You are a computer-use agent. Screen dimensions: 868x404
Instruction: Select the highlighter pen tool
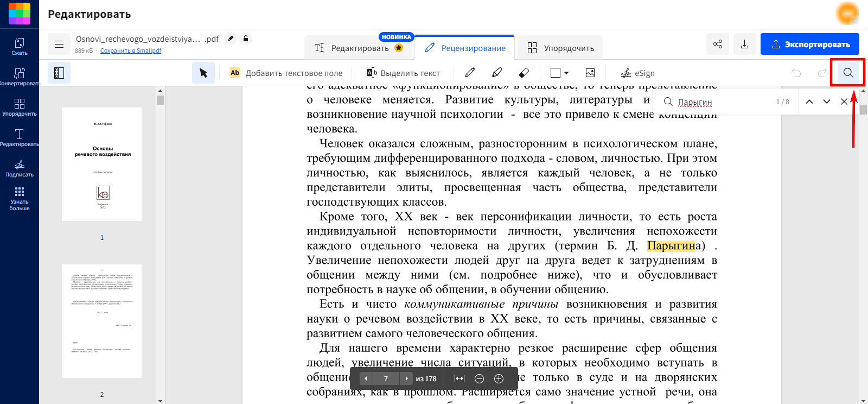497,73
